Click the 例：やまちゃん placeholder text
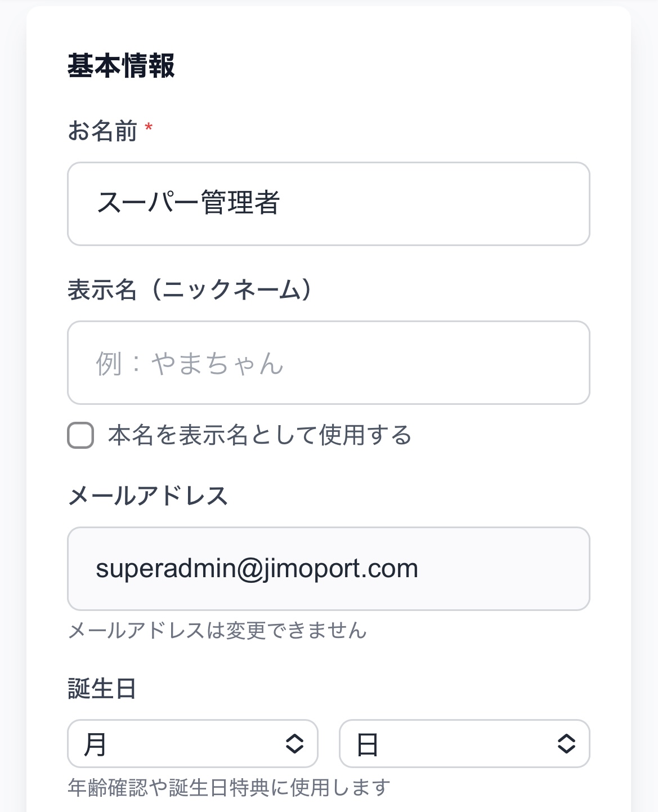 coord(190,363)
